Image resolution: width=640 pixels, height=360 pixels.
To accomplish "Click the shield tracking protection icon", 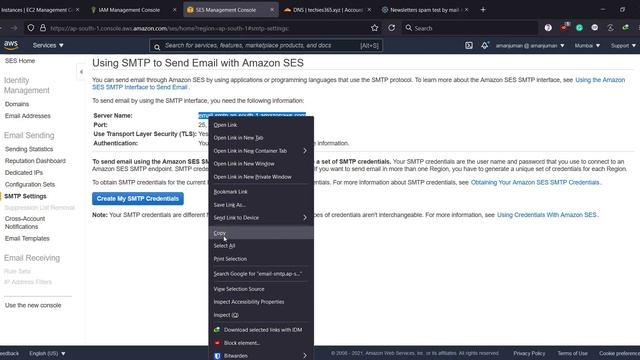I will click(x=31, y=28).
